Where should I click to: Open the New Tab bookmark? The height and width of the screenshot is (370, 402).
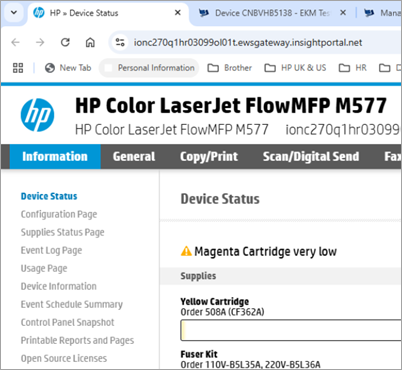(68, 68)
